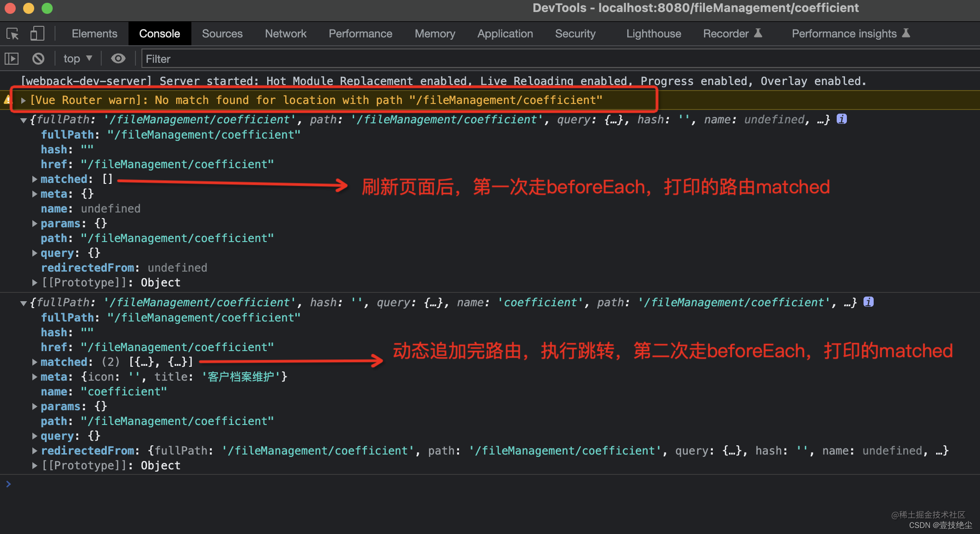Activate the inspect element picker icon

click(x=12, y=34)
